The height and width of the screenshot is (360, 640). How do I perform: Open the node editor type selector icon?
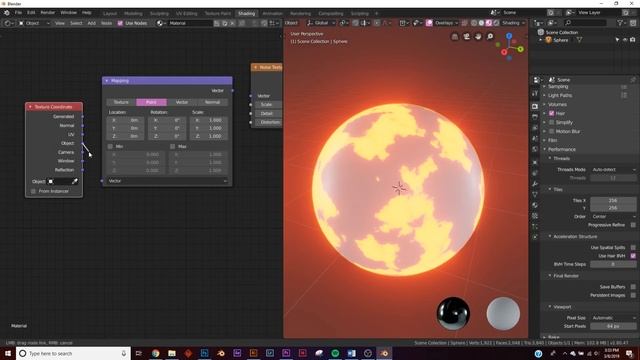(8, 23)
